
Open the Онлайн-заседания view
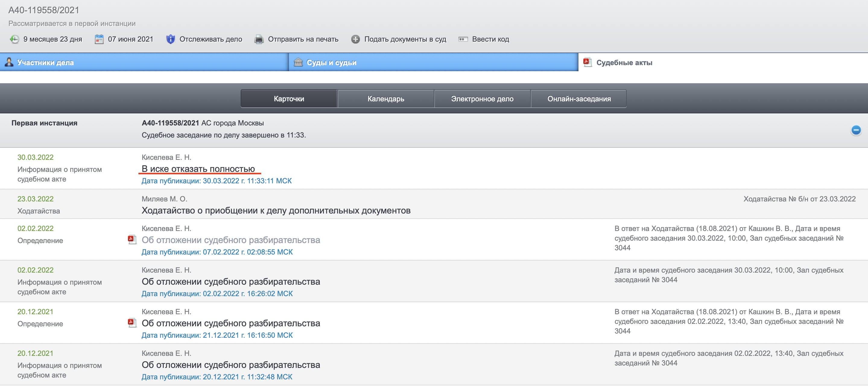(578, 99)
